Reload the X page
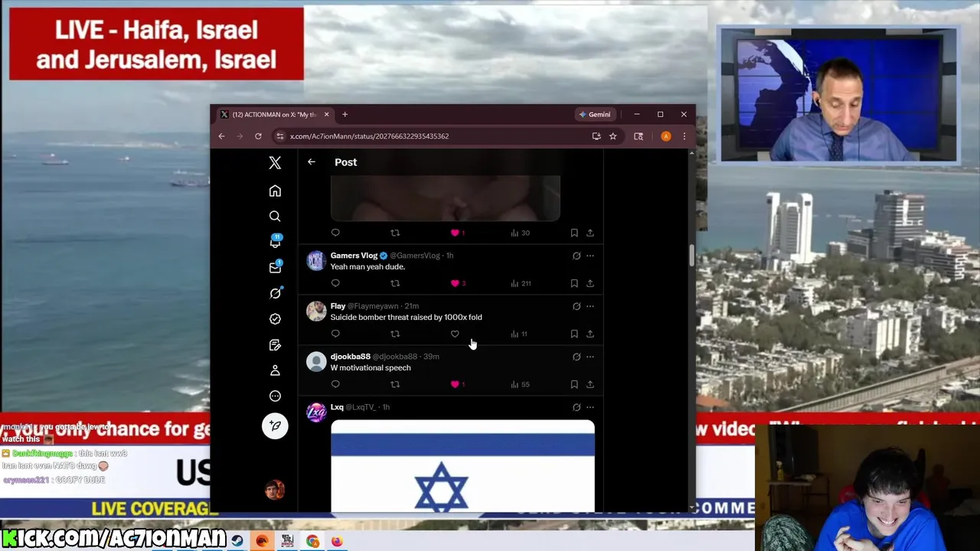This screenshot has width=980, height=551. (x=258, y=136)
